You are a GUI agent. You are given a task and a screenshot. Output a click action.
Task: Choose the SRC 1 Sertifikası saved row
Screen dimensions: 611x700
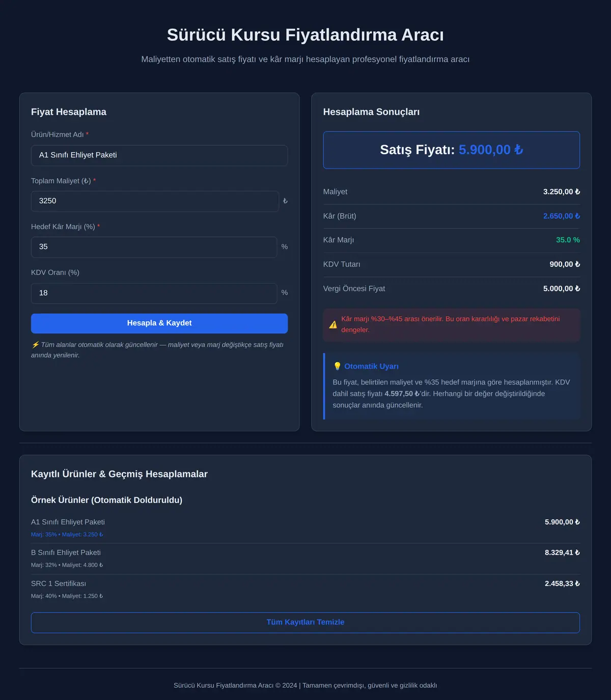tap(305, 590)
